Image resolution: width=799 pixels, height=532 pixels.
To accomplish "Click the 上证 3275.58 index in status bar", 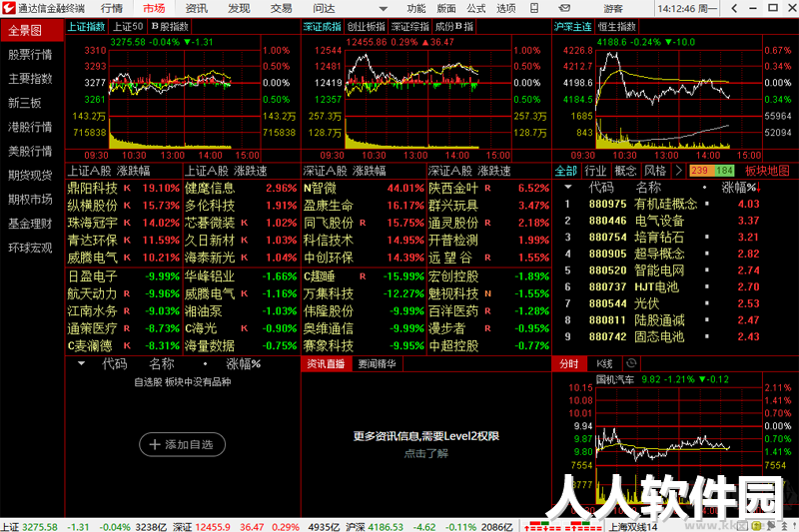I will (29, 526).
